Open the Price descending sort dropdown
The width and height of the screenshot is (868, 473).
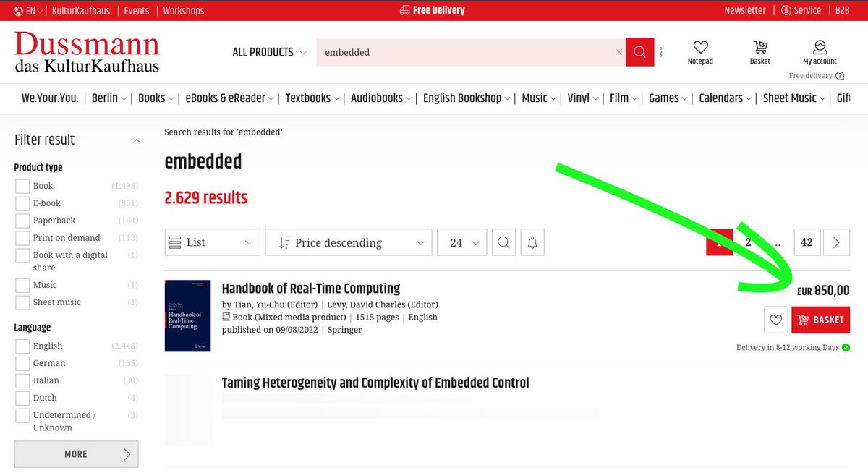pos(349,242)
